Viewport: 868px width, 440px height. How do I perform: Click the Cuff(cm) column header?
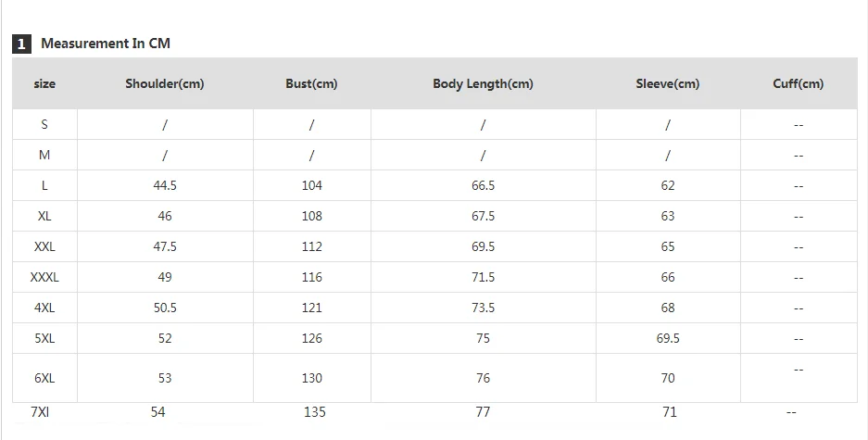[x=798, y=83]
